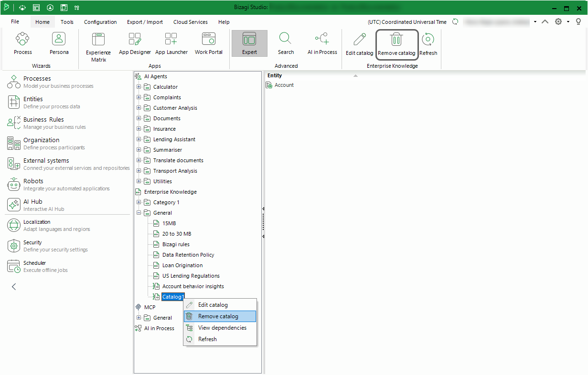588x375 pixels.
Task: Click the time zone refresh icon
Action: tap(455, 22)
